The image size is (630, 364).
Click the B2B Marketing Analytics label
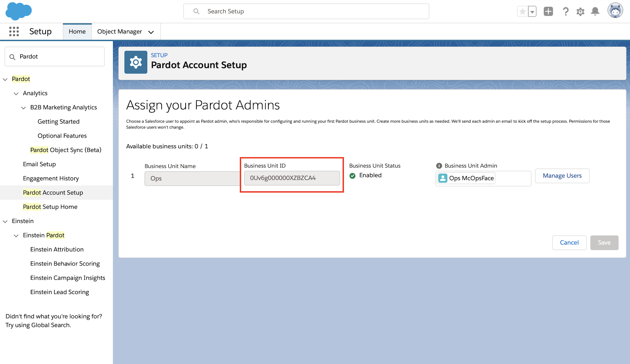[x=64, y=107]
